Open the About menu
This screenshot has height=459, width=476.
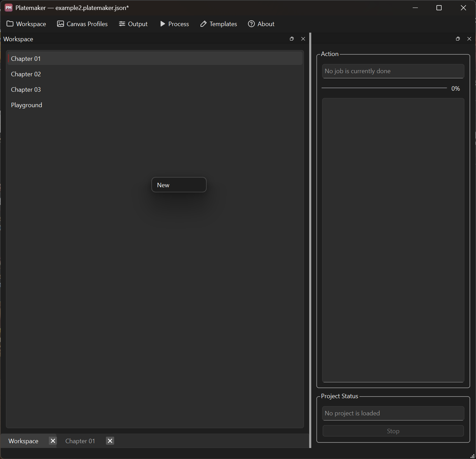pyautogui.click(x=261, y=24)
